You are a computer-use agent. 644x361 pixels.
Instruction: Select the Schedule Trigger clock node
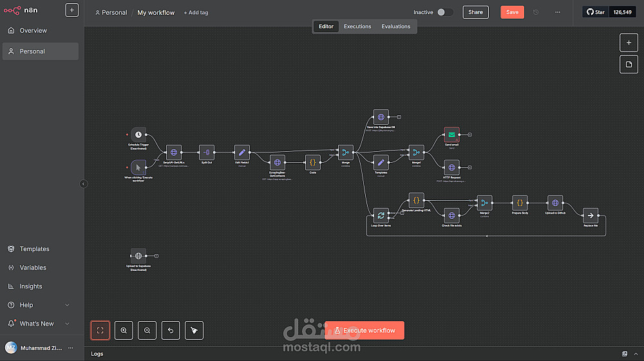(138, 134)
